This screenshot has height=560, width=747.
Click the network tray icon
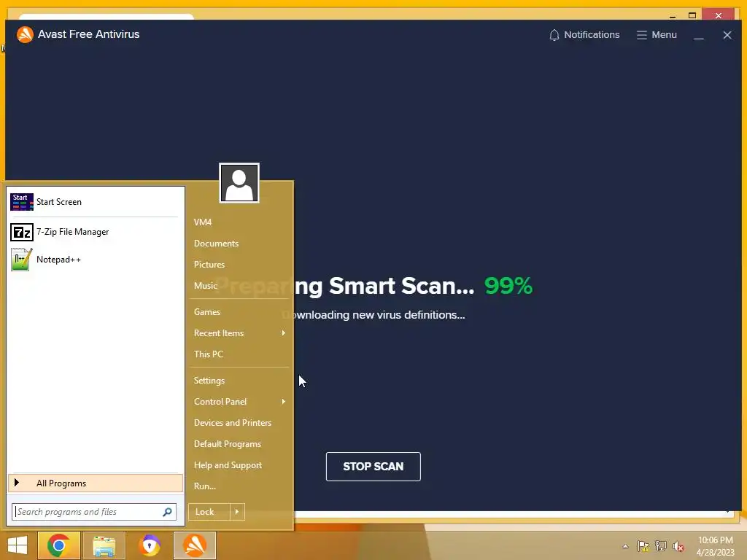(x=661, y=546)
